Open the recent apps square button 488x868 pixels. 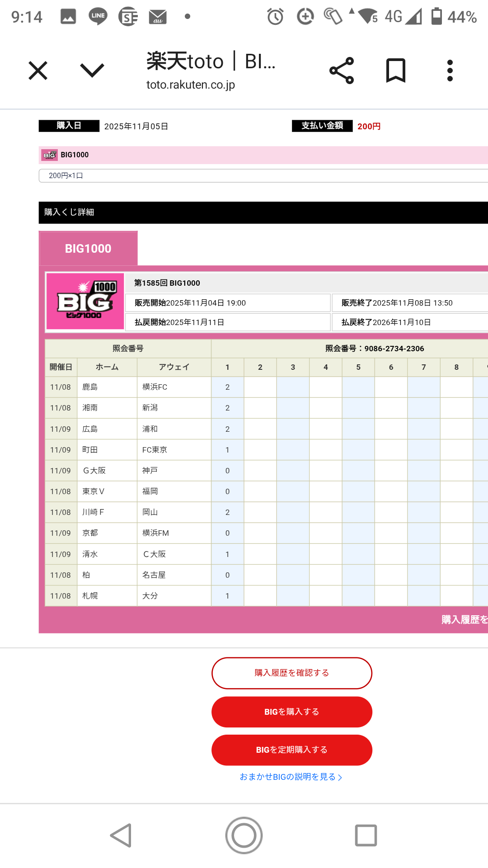[x=366, y=835]
